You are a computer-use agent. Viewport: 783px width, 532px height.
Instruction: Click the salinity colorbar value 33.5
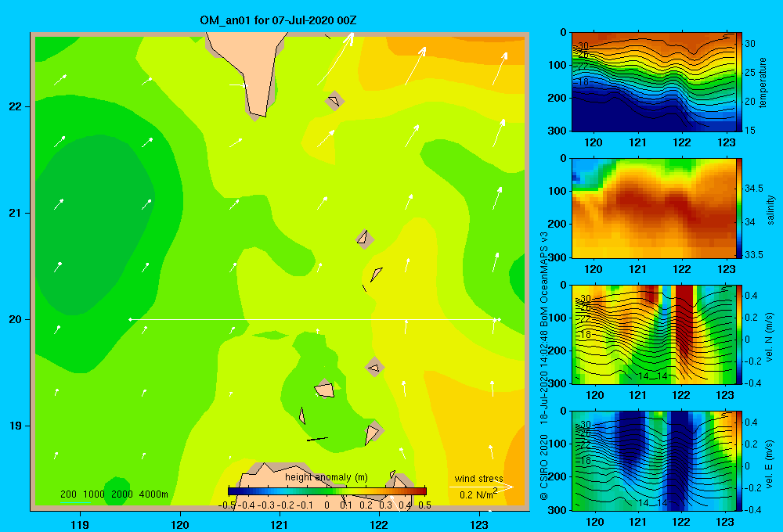[753, 255]
